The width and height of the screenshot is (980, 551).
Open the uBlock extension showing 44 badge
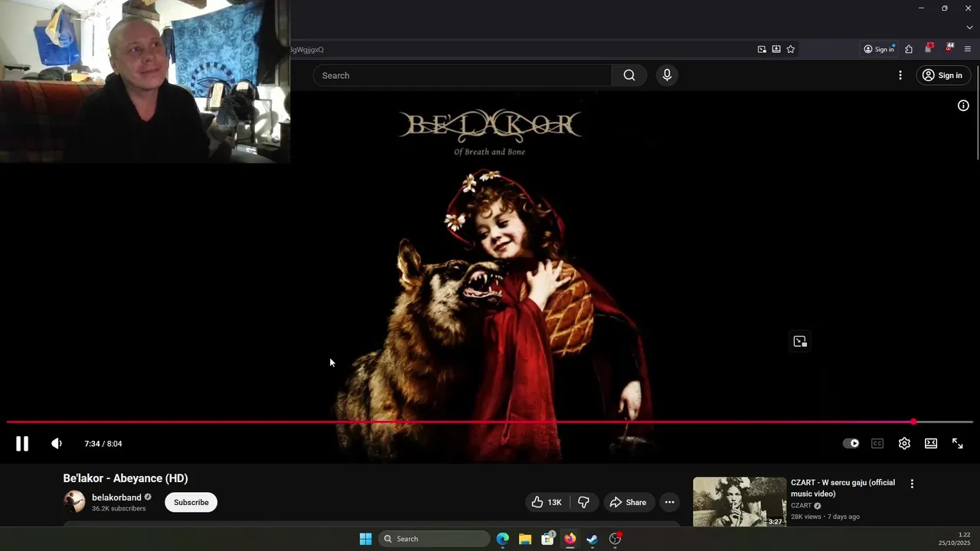[x=949, y=48]
